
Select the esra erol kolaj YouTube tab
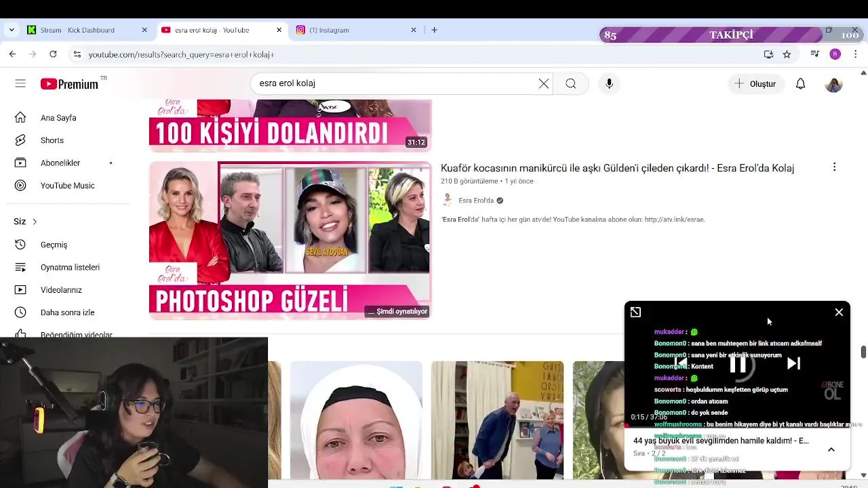point(222,30)
